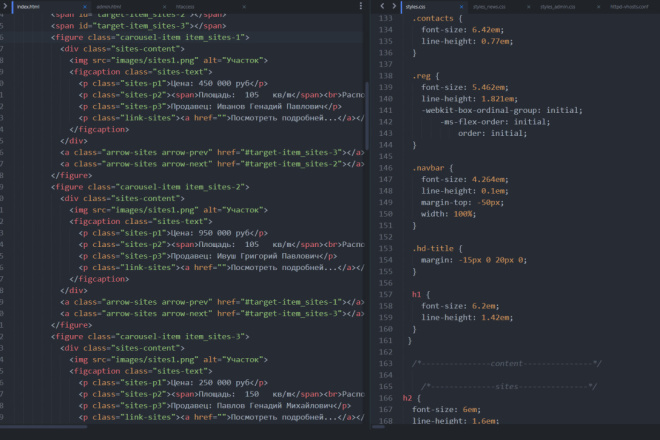Expand the sidebar with the top-left chevron

(x=5, y=6)
